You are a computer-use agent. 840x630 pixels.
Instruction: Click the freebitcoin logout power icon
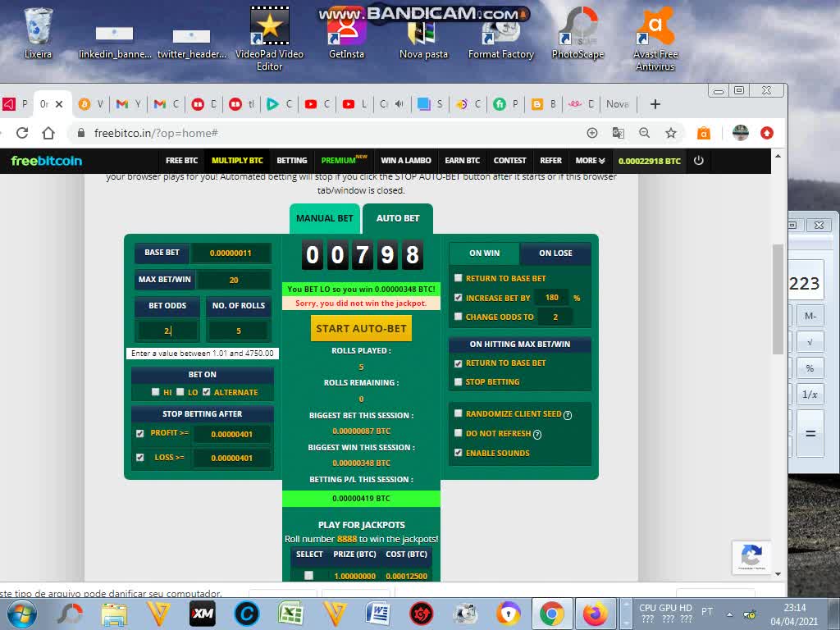(x=699, y=160)
